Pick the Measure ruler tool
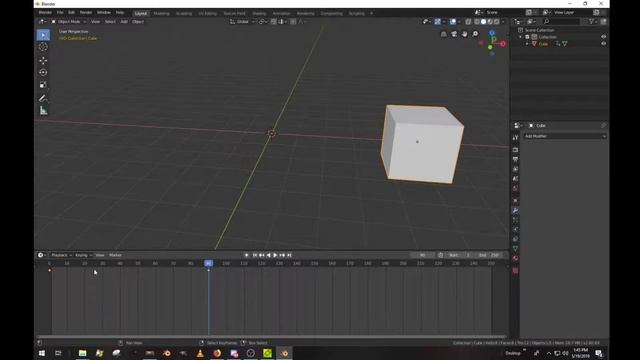 pos(43,111)
